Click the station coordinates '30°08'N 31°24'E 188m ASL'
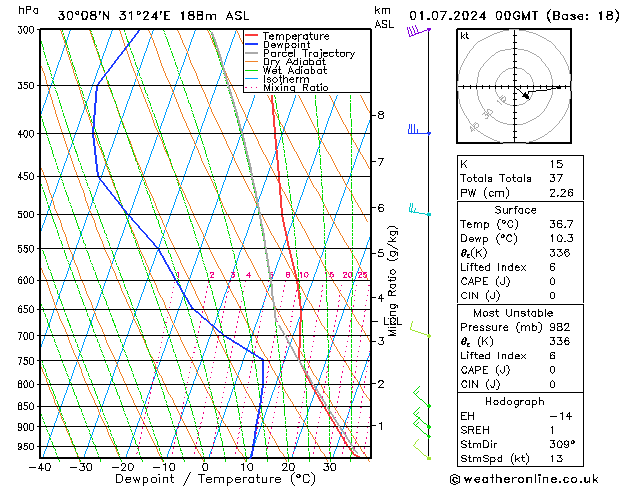Viewport: 629px width, 486px height. 153,16
